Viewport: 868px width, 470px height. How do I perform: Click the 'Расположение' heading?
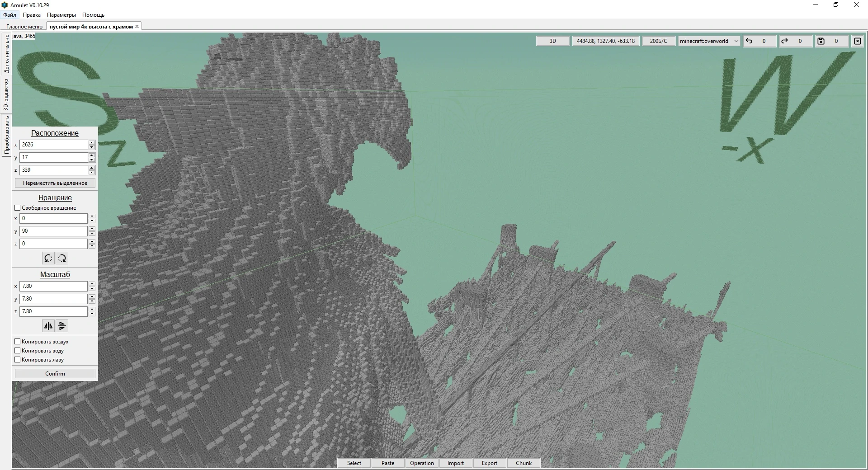coord(55,133)
